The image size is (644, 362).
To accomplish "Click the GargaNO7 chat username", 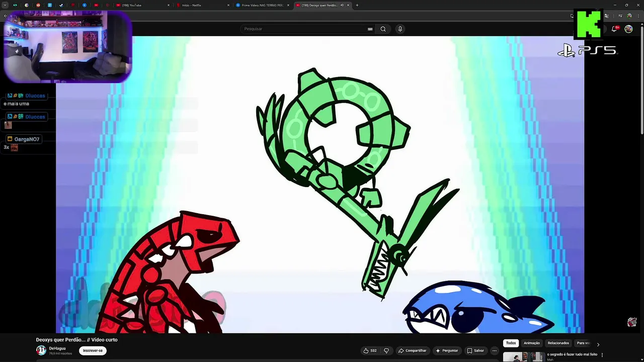I will point(27,139).
